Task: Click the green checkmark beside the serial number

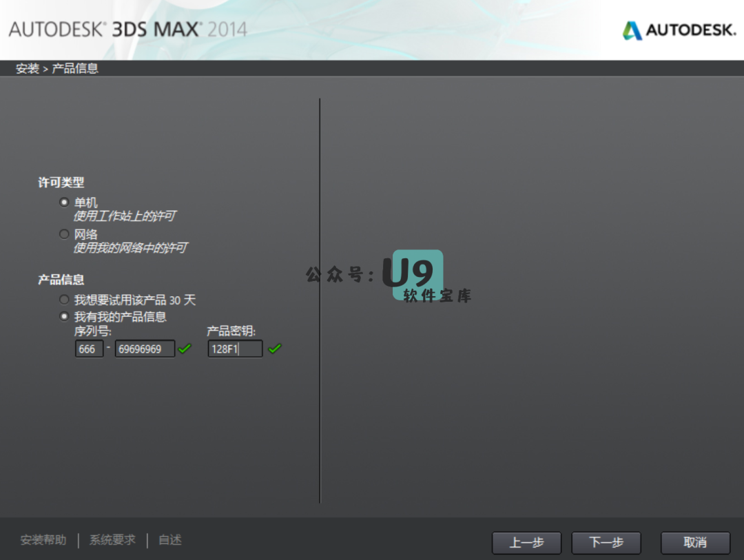Action: point(185,349)
